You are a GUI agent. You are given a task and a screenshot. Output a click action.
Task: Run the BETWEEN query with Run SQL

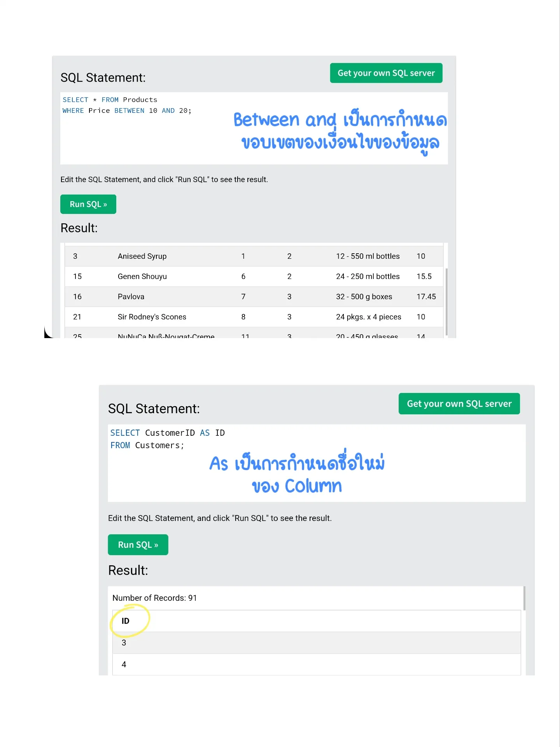(88, 204)
